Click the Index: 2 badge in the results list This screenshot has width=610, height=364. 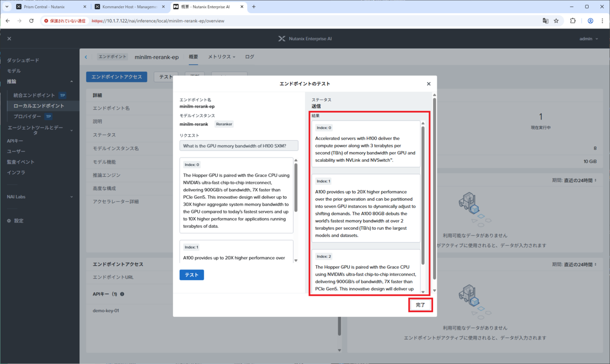click(x=323, y=256)
